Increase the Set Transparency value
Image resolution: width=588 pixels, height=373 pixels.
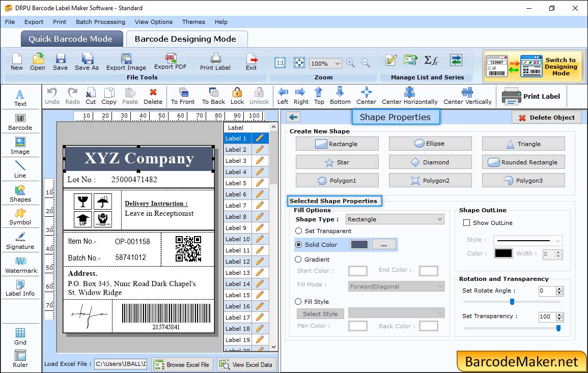[559, 314]
